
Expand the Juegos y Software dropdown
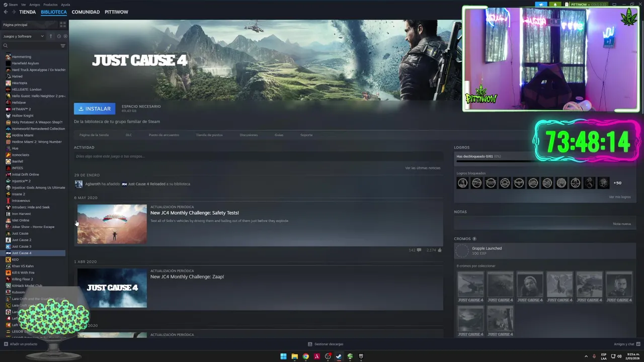tap(24, 36)
